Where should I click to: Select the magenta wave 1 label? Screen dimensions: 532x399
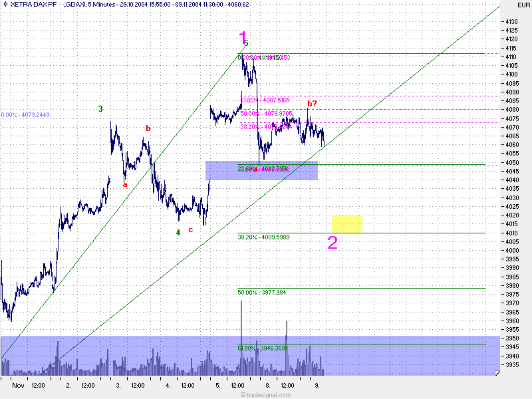(x=243, y=38)
